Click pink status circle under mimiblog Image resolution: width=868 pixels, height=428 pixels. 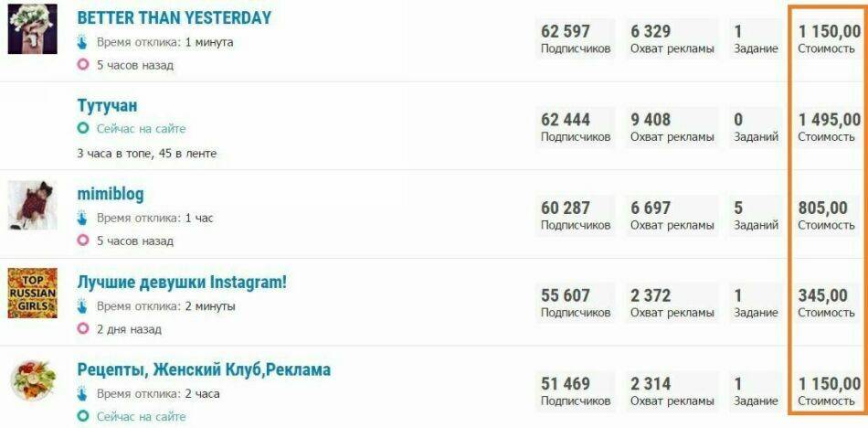pos(83,241)
